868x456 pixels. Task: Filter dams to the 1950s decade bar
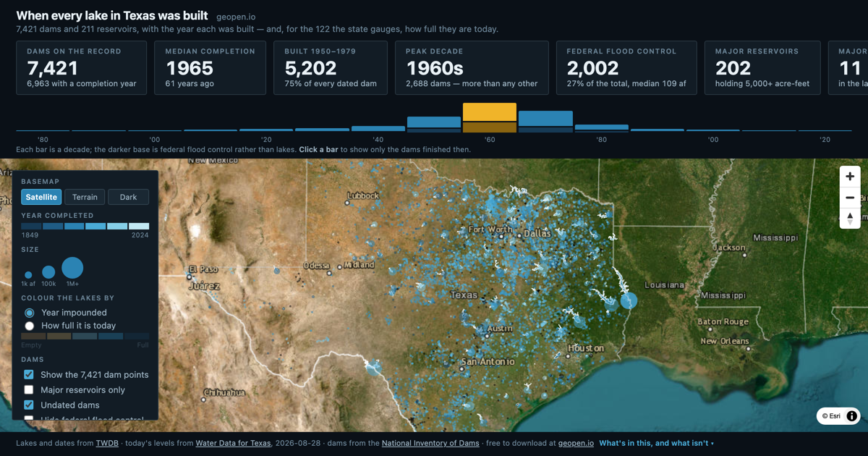pyautogui.click(x=434, y=124)
